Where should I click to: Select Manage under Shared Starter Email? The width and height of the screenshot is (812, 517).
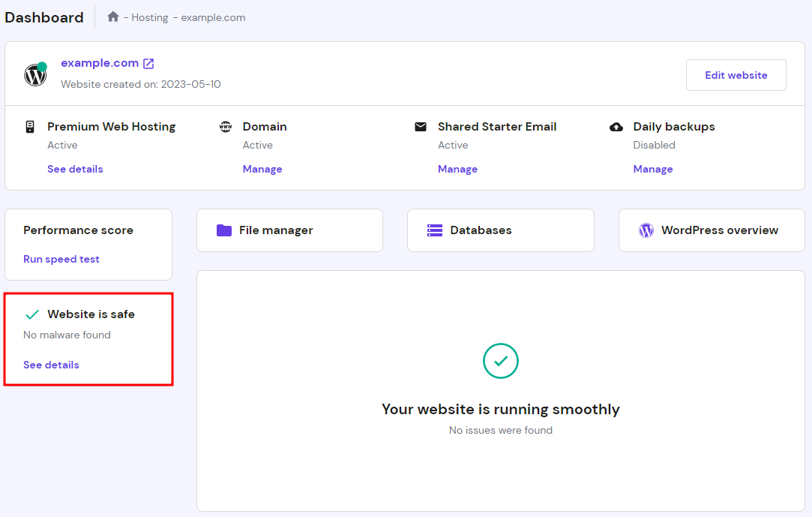457,169
